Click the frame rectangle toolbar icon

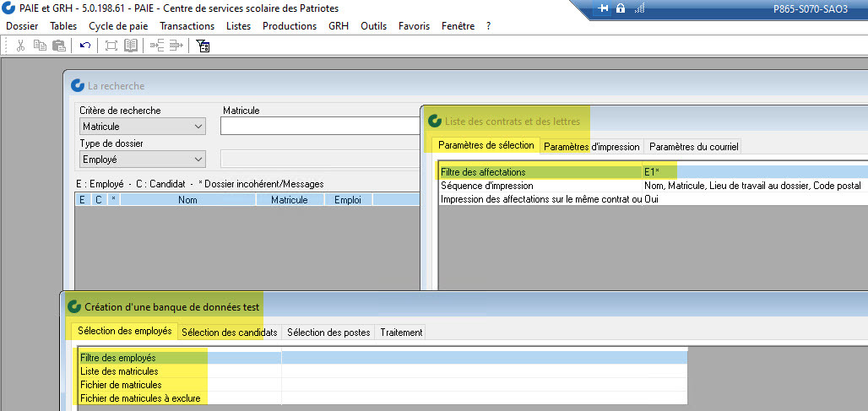tap(111, 46)
